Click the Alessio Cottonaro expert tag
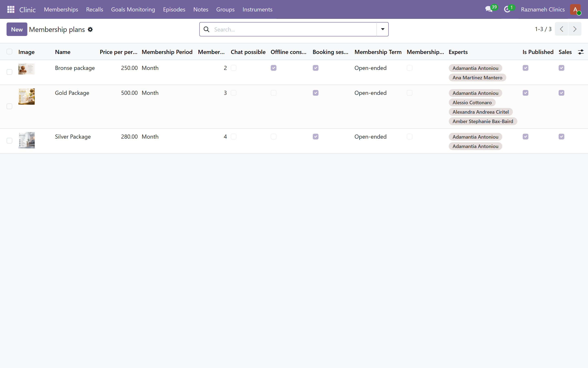The height and width of the screenshot is (368, 588). click(x=472, y=103)
